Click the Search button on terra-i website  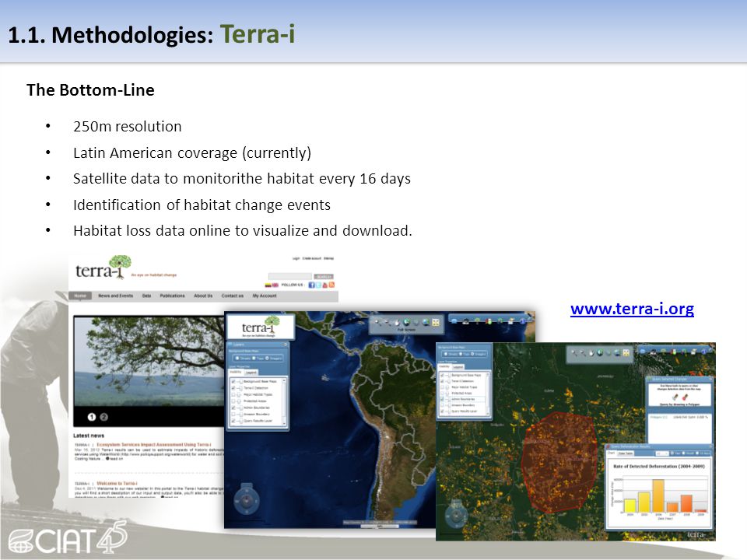click(x=324, y=276)
